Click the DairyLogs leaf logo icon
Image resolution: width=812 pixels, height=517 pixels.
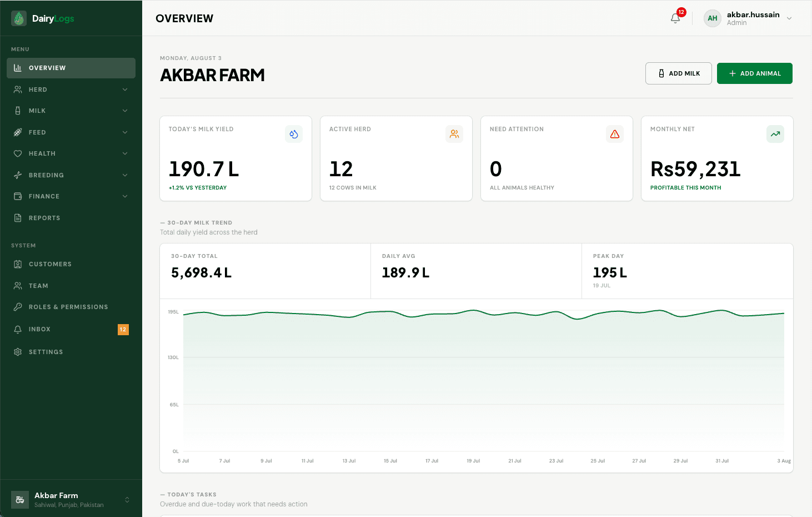coord(19,18)
